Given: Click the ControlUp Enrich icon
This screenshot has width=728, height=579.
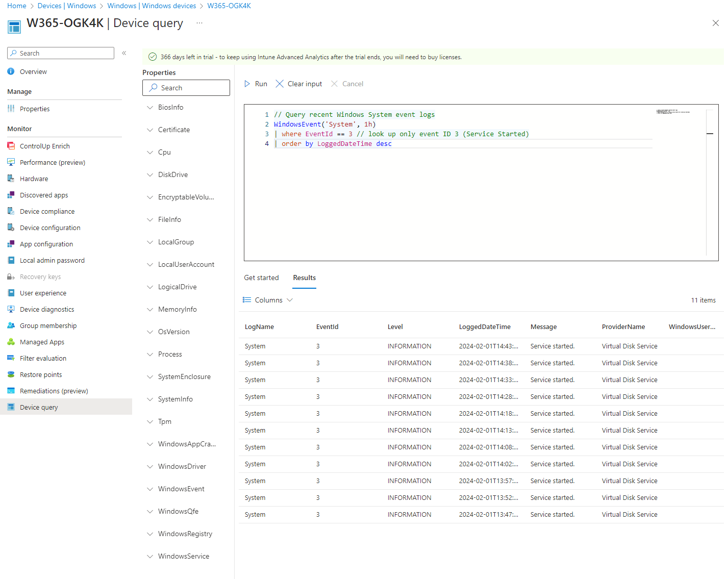Looking at the screenshot, I should pyautogui.click(x=11, y=146).
